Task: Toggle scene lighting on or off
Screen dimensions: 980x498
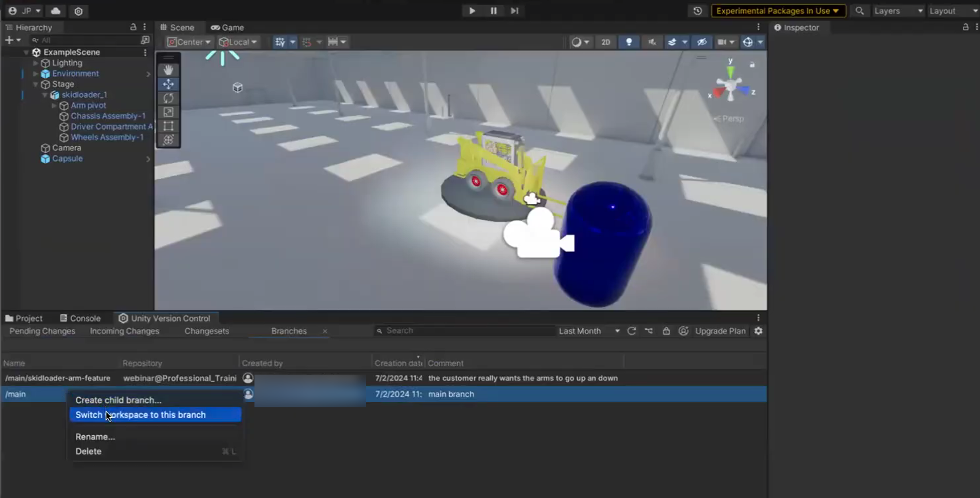Action: [x=629, y=42]
